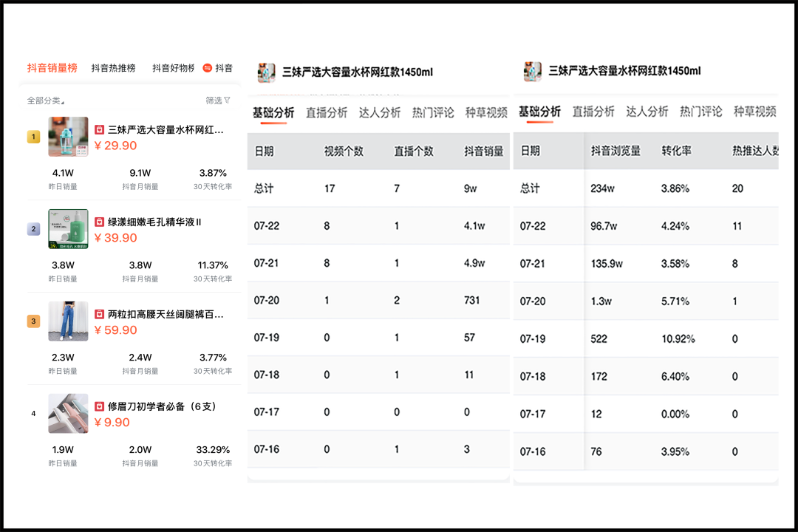Click 10.92% conversion cell for 07-19
Image resolution: width=798 pixels, height=532 pixels.
[678, 339]
